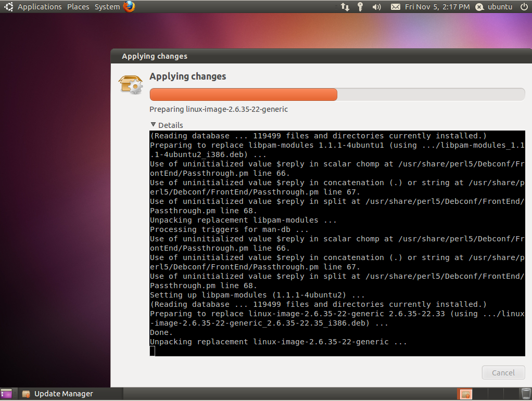532x401 pixels.
Task: Open the Trash from the bottom panel
Action: pos(525,394)
